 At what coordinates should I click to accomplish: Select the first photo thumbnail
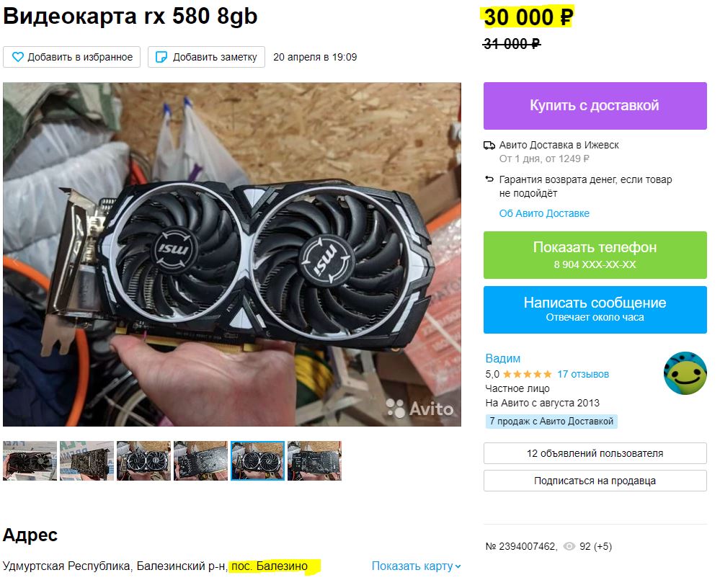(x=30, y=461)
